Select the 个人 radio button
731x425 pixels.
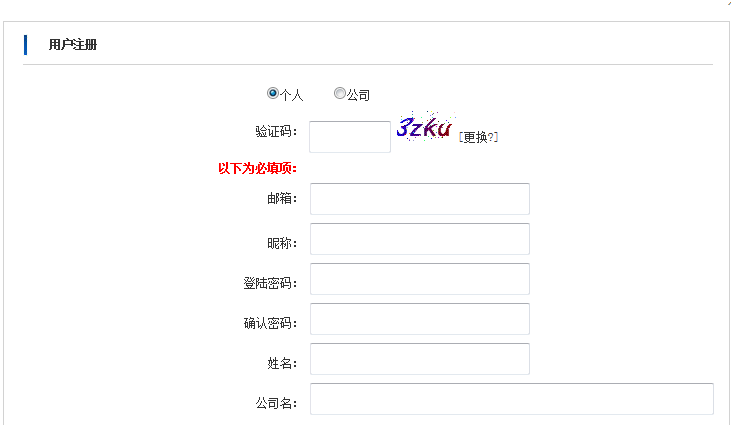coord(273,93)
